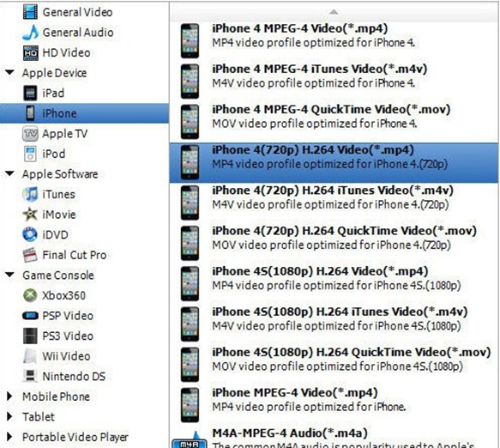Click phone icon of iPhone MPEG-4 Video mp4
Image resolution: width=500 pixels, height=448 pixels.
[x=190, y=405]
